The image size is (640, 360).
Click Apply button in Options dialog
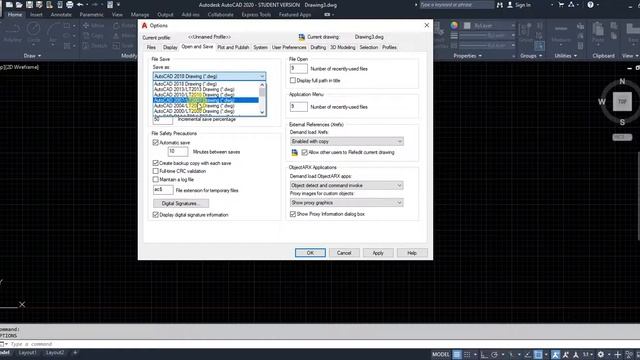pyautogui.click(x=378, y=253)
